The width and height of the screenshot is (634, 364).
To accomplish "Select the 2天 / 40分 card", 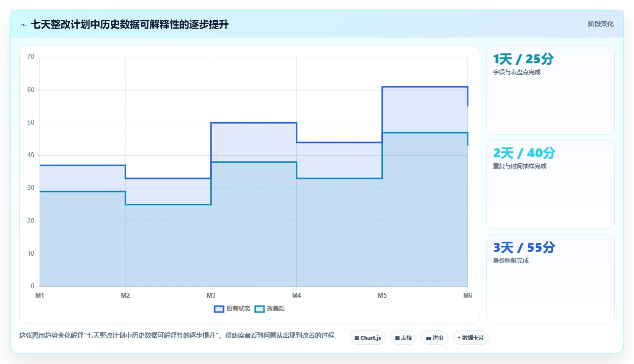I will click(x=550, y=184).
